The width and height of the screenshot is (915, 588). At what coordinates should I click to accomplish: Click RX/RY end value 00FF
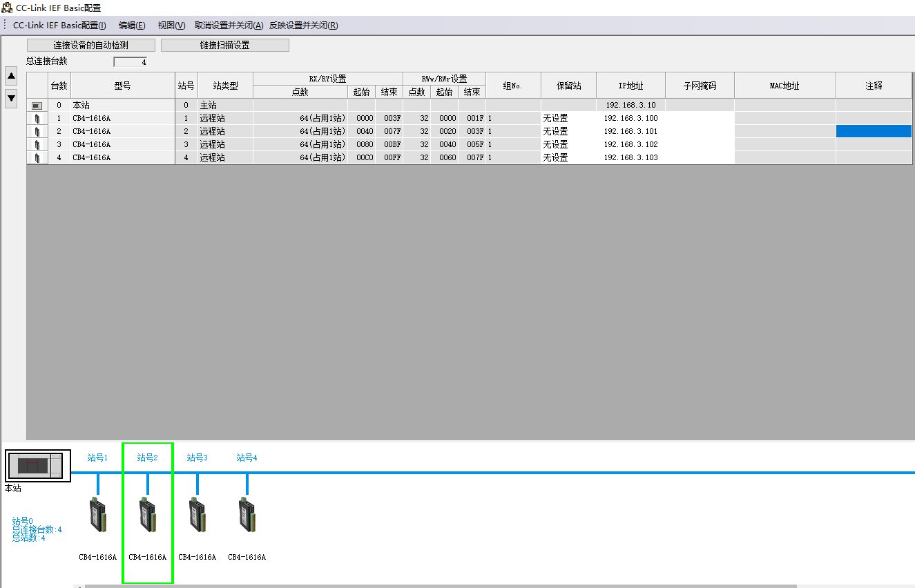[389, 158]
